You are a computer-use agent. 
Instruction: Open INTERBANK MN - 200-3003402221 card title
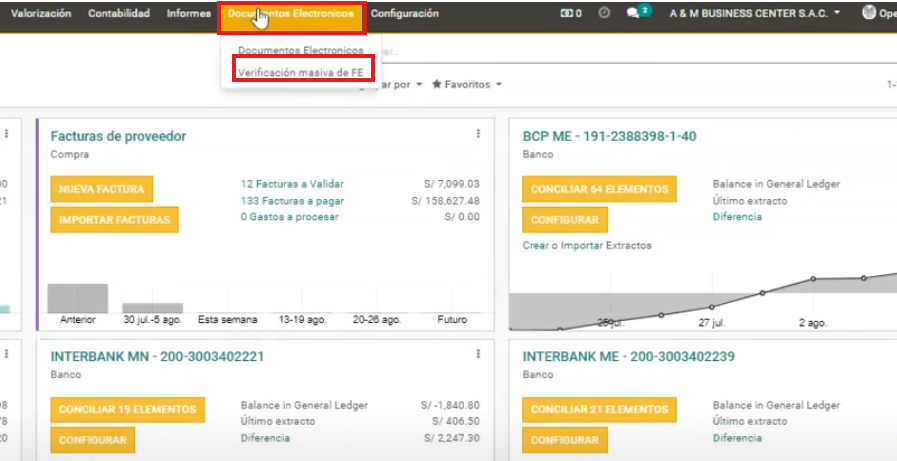click(x=157, y=356)
